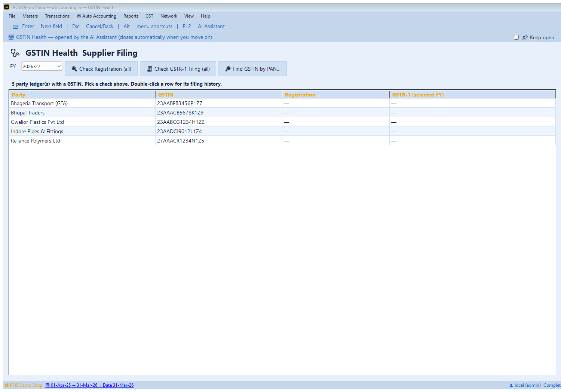Screen dimensions: 561x392
Task: Click GSTIN 23AABFB3456P1Z7 cell
Action: tap(219, 103)
